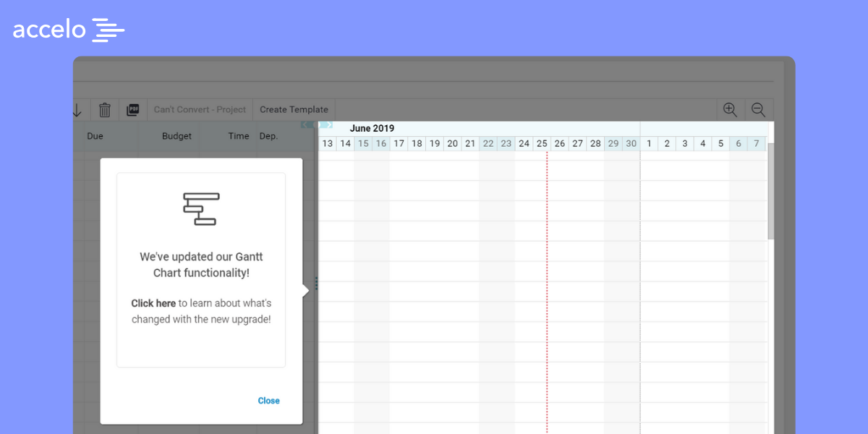Select July day 3 in timeline header
The height and width of the screenshot is (434, 868).
(x=685, y=143)
